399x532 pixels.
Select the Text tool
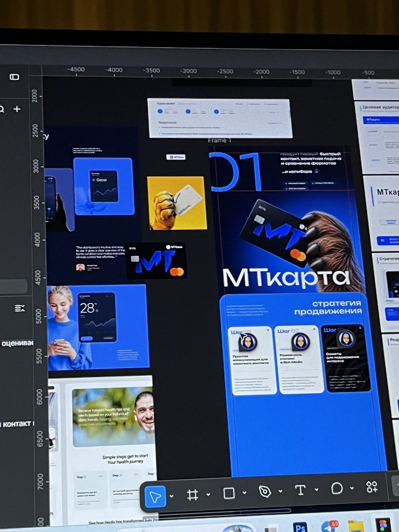(x=300, y=490)
